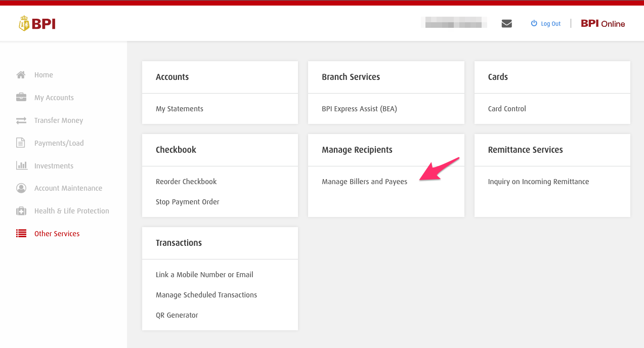Open Manage Billers and Payees
The width and height of the screenshot is (644, 348).
click(x=365, y=182)
